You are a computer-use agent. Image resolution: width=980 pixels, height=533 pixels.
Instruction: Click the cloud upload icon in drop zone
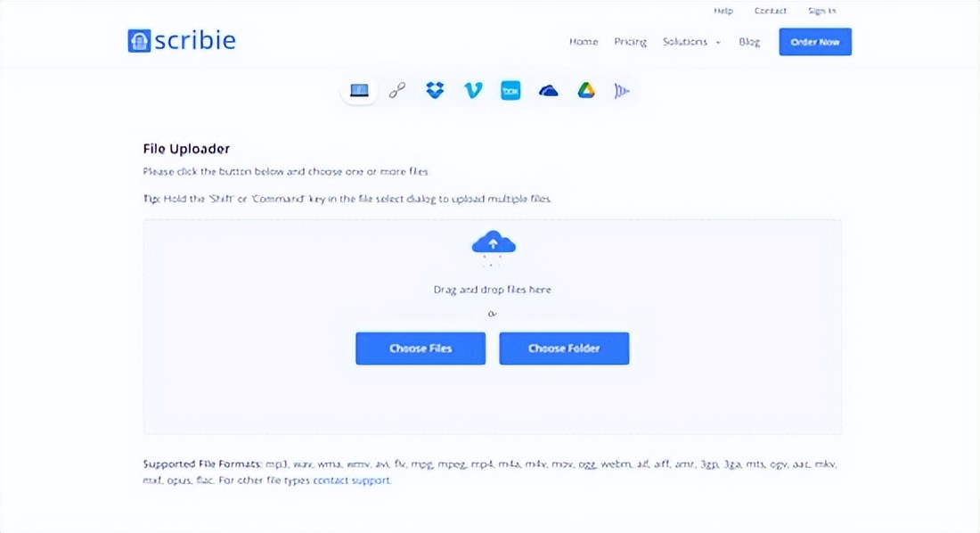point(493,244)
